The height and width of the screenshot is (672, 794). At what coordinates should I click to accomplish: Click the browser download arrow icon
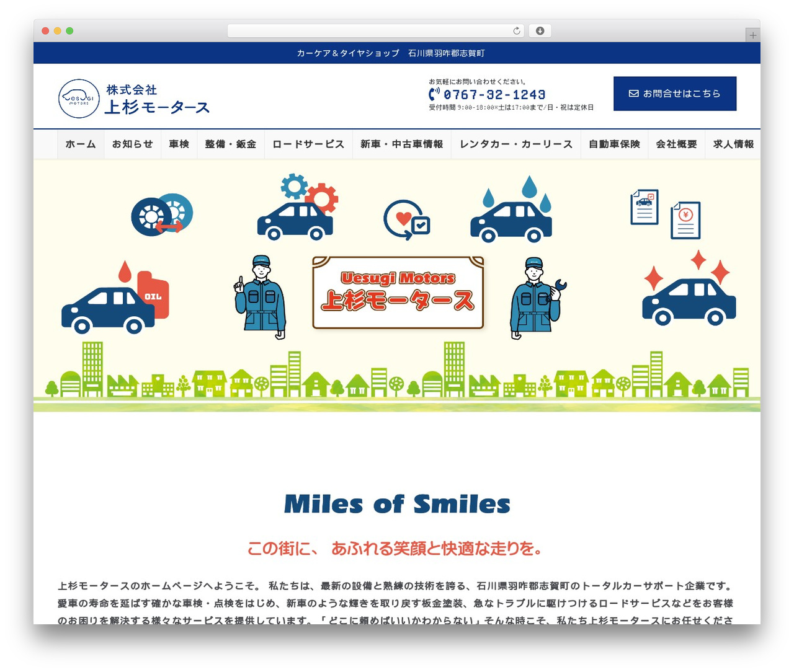(x=540, y=31)
